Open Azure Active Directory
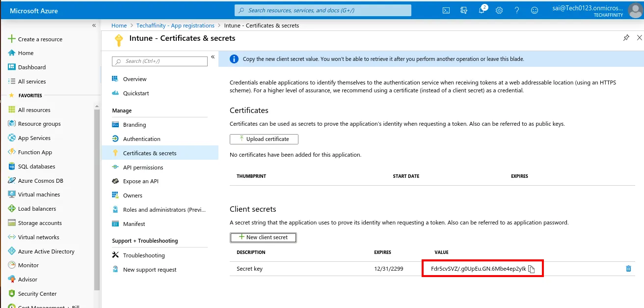 coord(41,252)
